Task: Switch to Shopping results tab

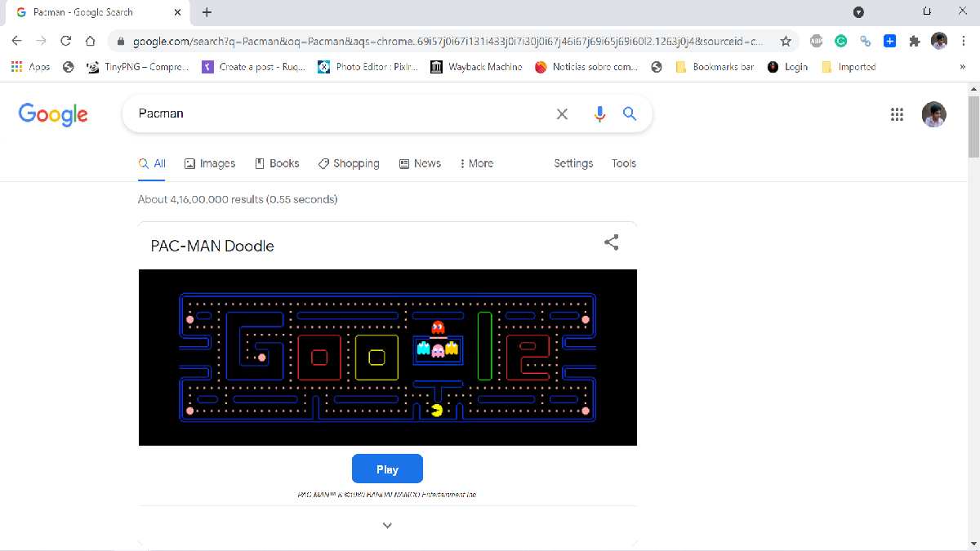Action: click(349, 163)
